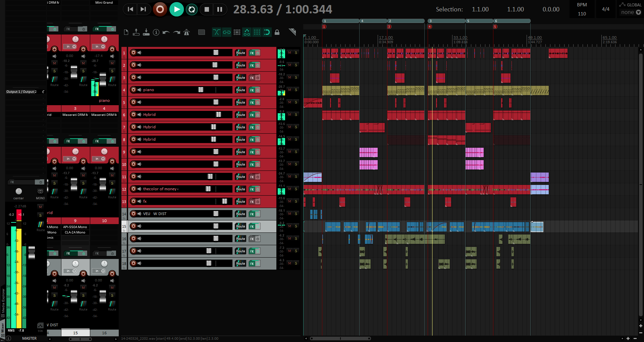This screenshot has width=644, height=342.
Task: Open project settings info icon in toolbar
Action: click(x=156, y=32)
